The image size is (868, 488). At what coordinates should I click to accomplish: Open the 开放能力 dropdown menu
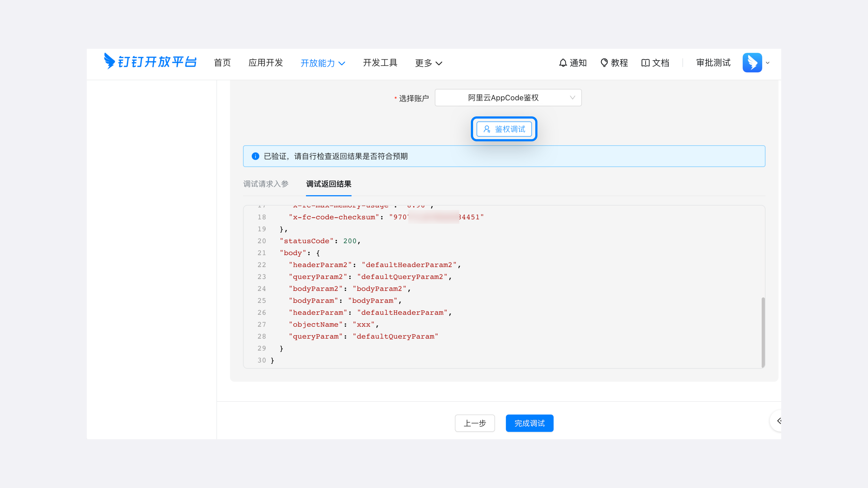(x=322, y=63)
